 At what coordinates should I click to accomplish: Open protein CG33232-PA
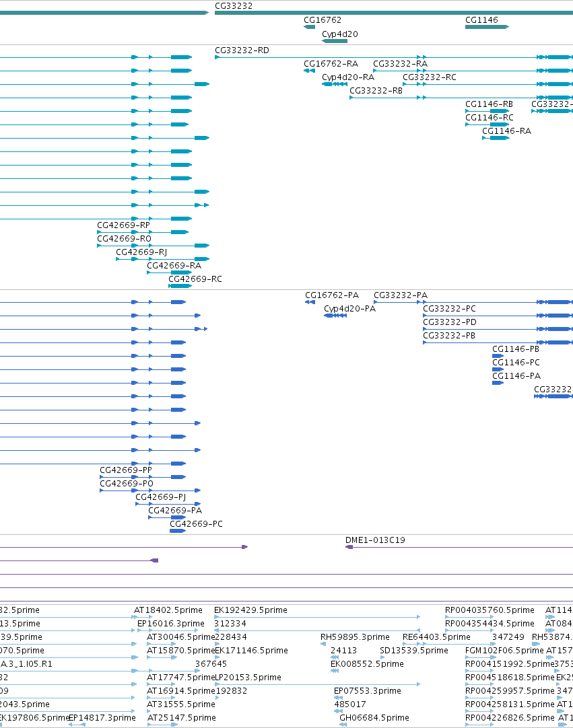pos(400,295)
